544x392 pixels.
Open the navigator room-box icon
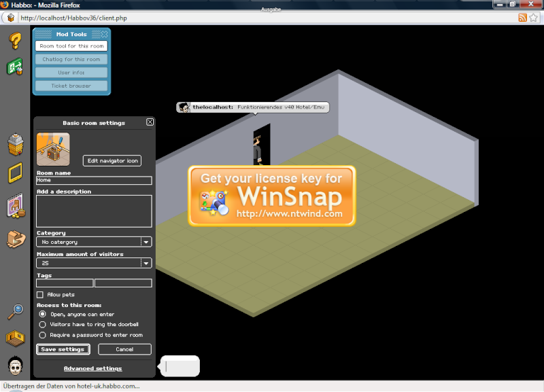tap(15, 338)
